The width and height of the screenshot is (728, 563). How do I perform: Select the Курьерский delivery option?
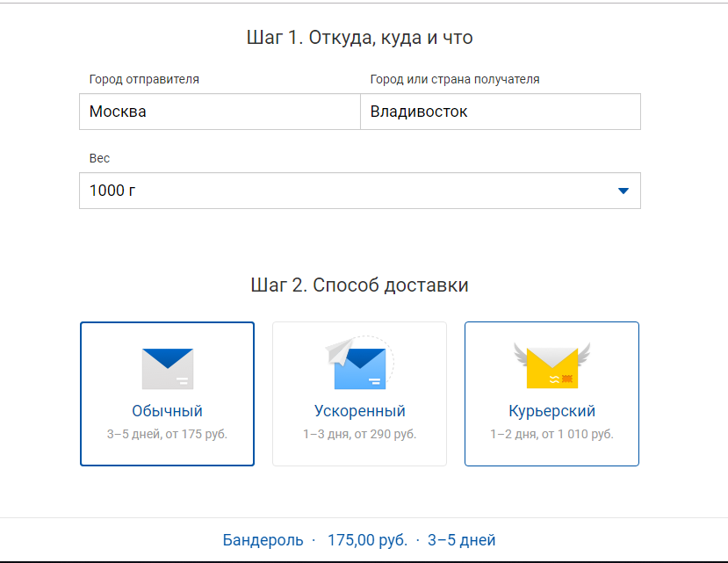click(551, 393)
